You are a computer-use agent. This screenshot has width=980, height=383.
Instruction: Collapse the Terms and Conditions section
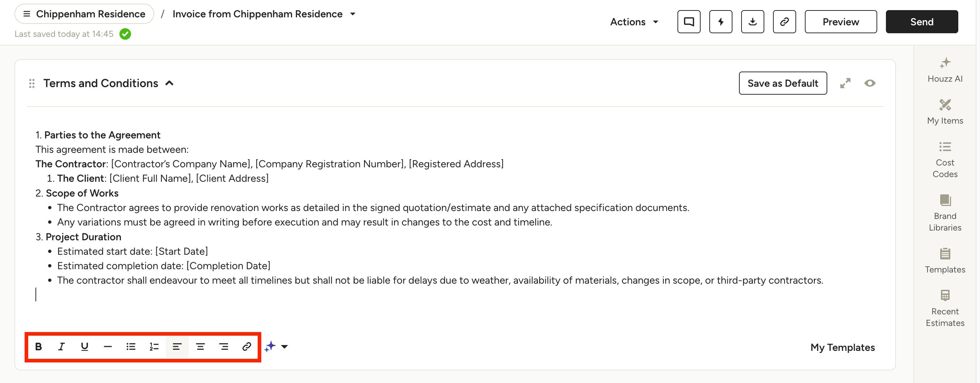click(169, 83)
